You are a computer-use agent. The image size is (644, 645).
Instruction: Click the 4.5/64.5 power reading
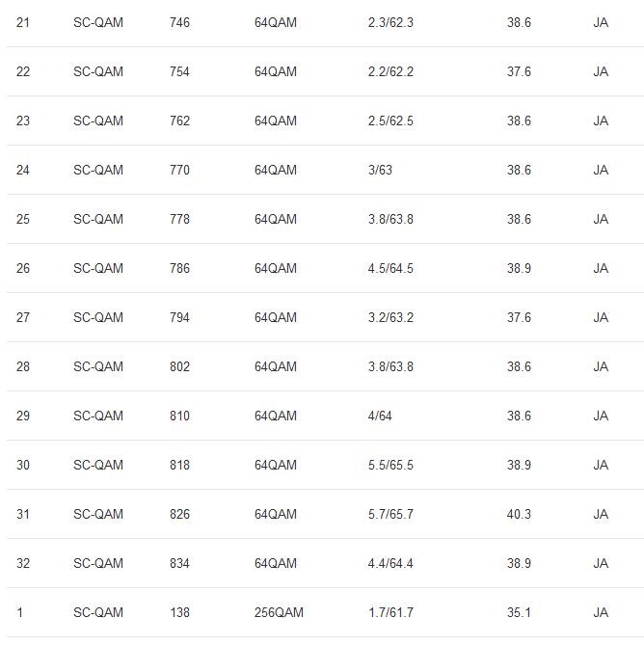tap(390, 268)
